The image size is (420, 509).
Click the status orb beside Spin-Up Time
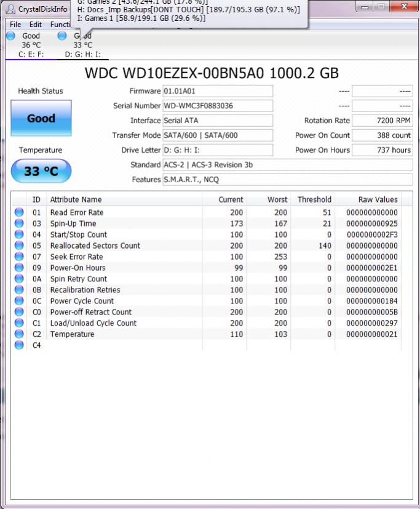pyautogui.click(x=19, y=223)
